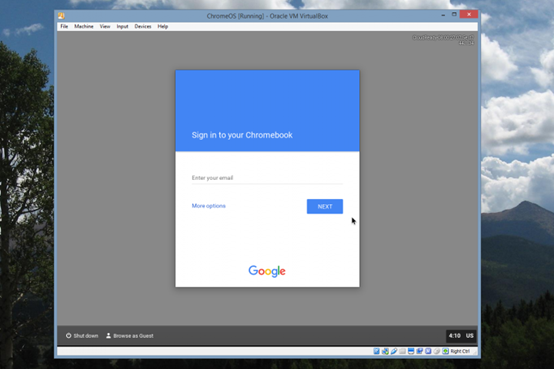Close the ChromeOS VirtualBox window
The width and height of the screenshot is (554, 369).
click(x=469, y=14)
